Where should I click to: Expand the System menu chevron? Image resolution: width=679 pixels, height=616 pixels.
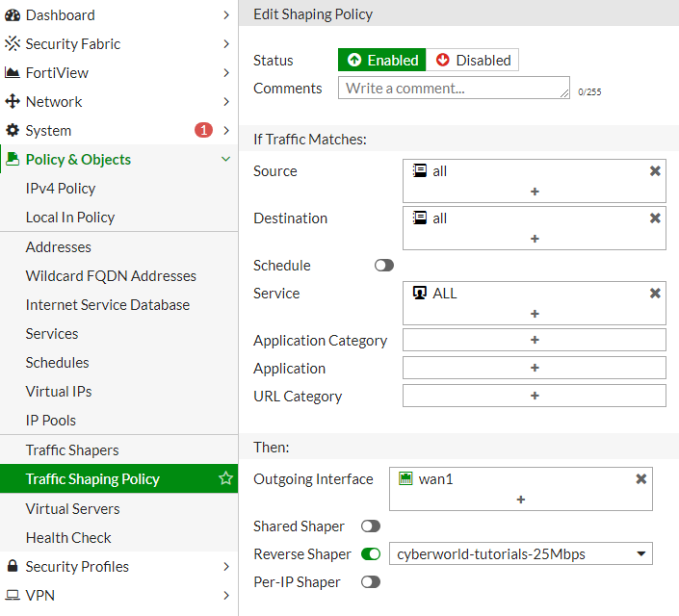click(226, 130)
